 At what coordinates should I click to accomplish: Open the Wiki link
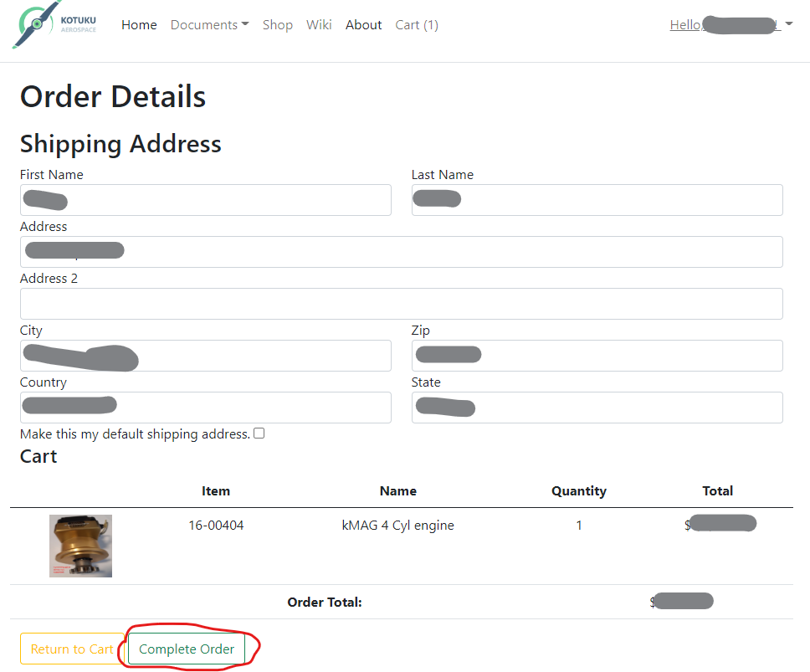click(319, 25)
